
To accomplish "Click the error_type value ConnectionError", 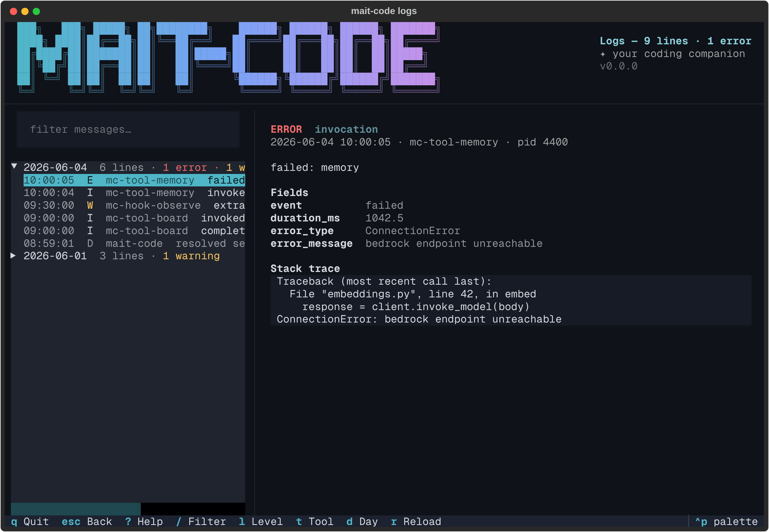I will [413, 231].
